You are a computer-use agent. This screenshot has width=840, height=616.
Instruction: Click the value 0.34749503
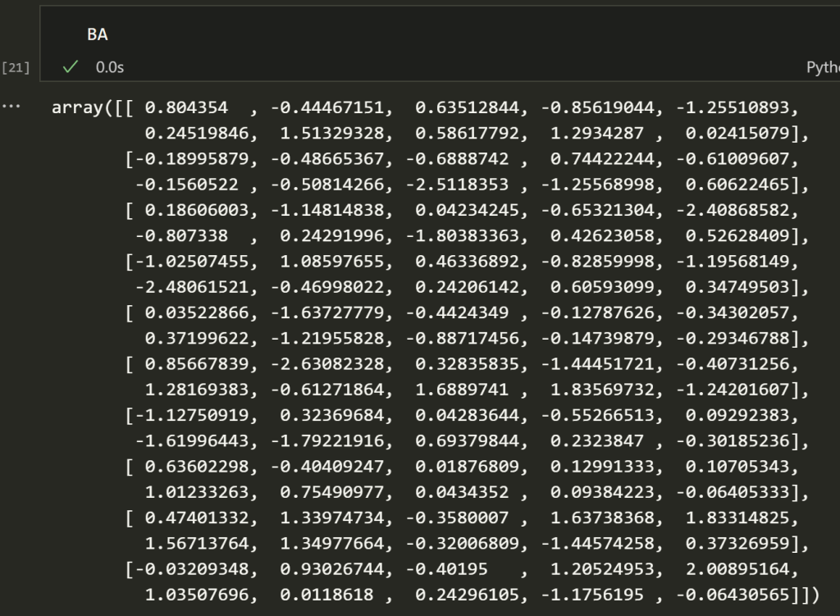pyautogui.click(x=737, y=288)
